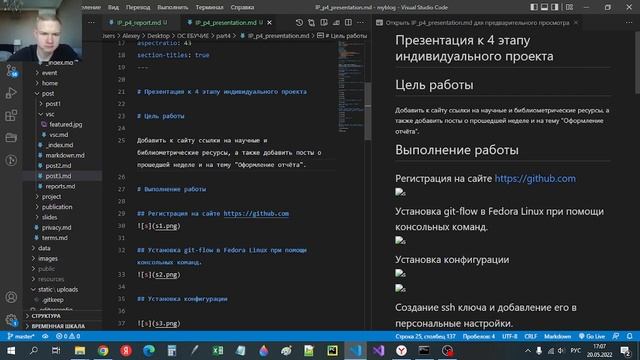
Task: Click errors and warnings count in status bar
Action: pyautogui.click(x=68, y=336)
